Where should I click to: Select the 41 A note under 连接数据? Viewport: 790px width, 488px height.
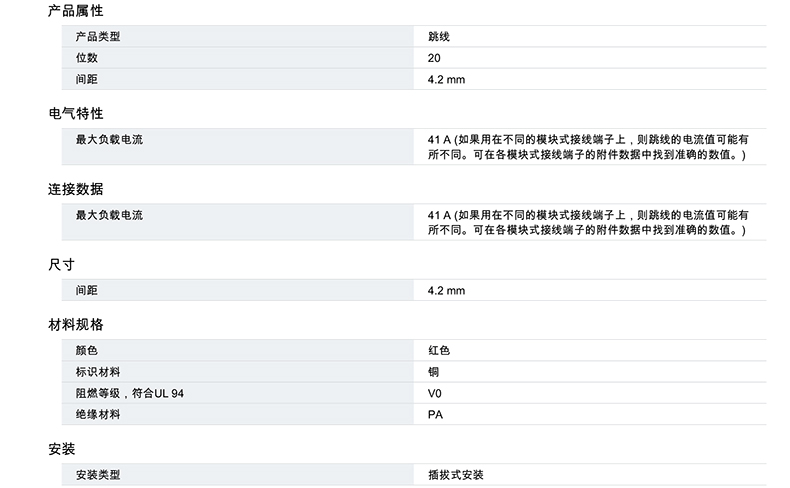point(588,222)
